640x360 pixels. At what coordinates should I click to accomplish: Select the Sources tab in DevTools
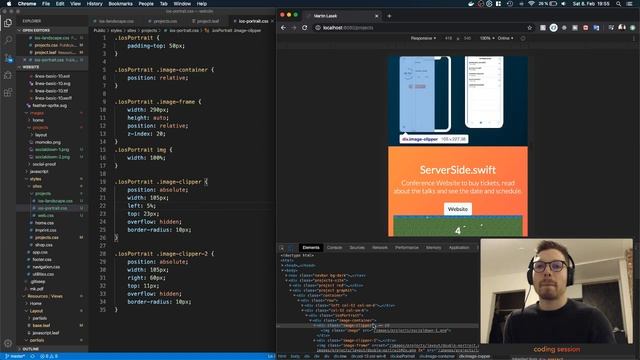point(357,248)
